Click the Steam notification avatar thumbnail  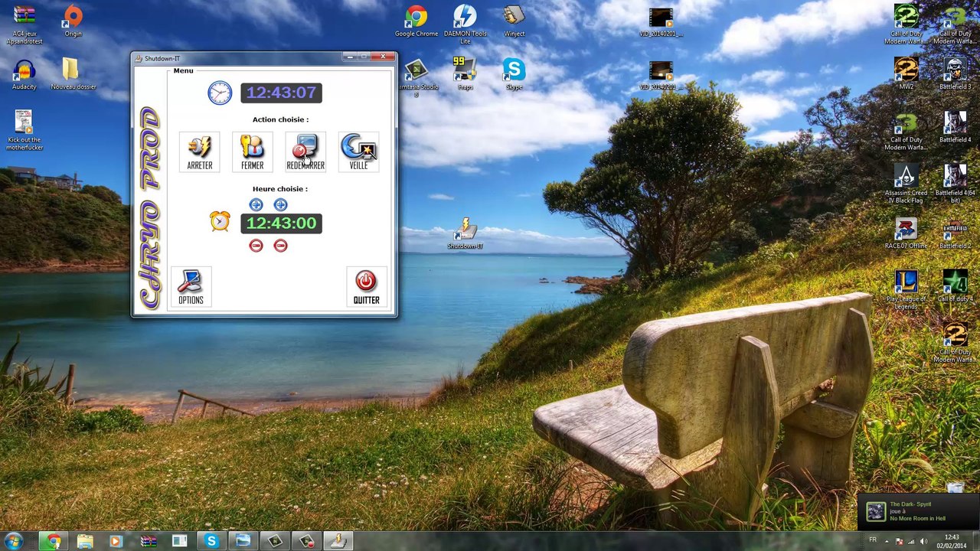coord(875,512)
